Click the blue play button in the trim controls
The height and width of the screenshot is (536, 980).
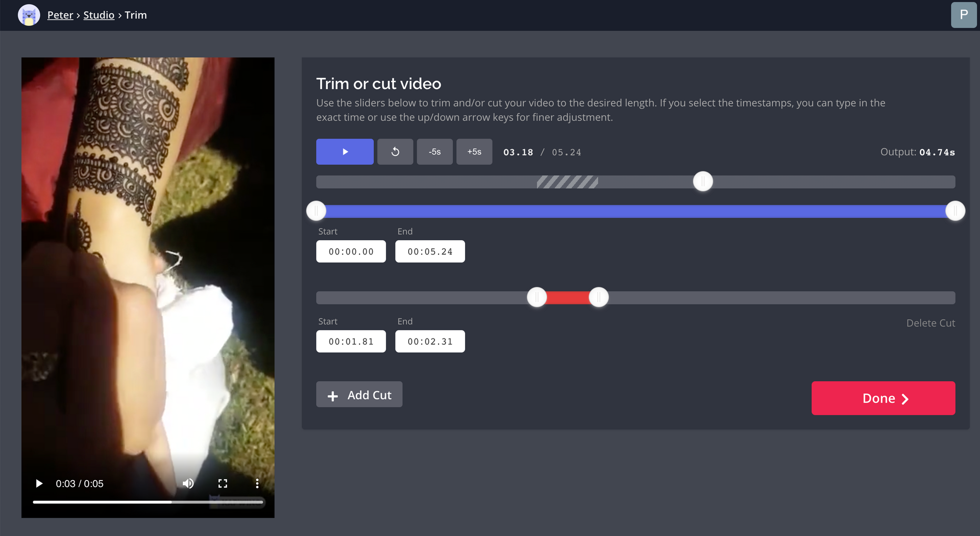(x=344, y=152)
